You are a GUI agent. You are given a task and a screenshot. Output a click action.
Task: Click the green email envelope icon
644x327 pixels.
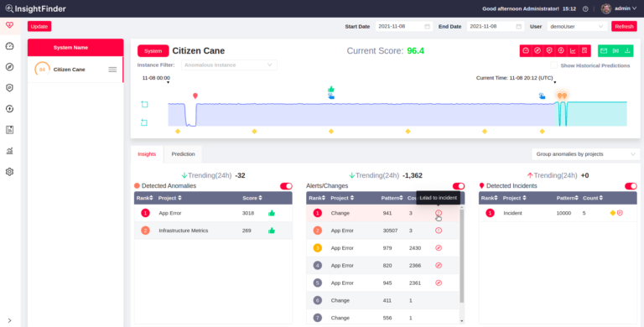coord(604,51)
